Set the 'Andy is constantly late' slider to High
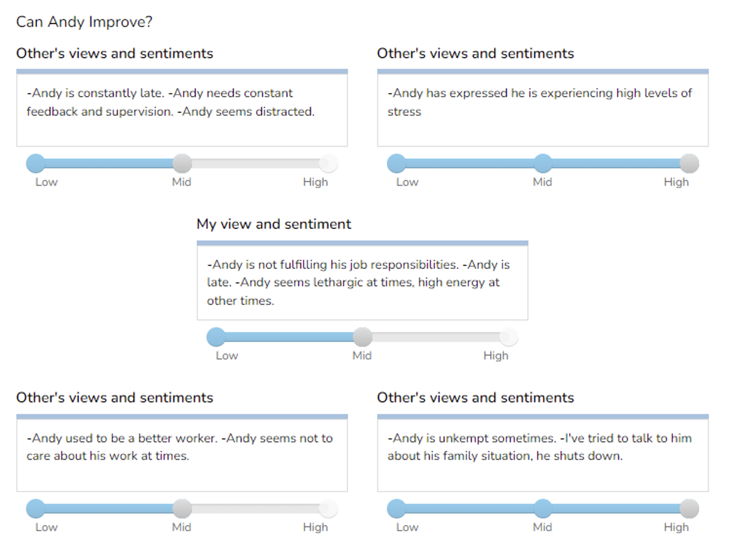This screenshot has height=560, width=746. [x=328, y=164]
